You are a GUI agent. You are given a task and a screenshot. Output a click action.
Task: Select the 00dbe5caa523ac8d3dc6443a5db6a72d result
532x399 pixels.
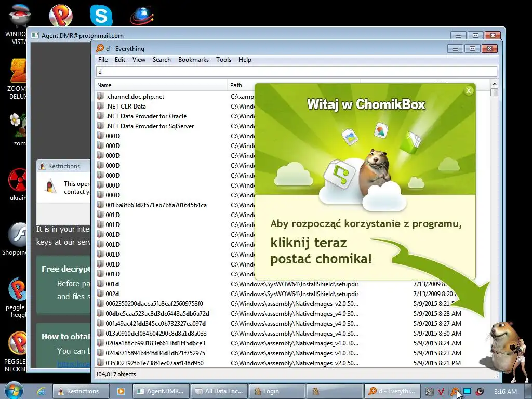point(157,313)
